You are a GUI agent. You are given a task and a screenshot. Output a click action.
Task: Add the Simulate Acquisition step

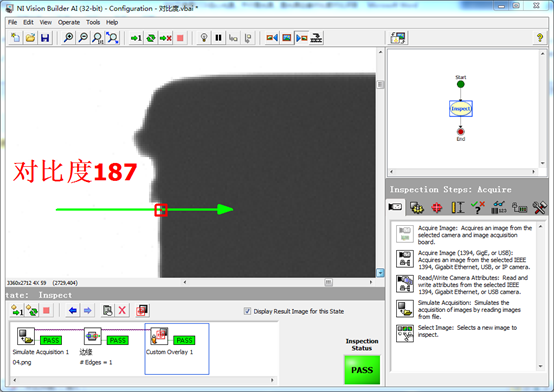pos(463,309)
